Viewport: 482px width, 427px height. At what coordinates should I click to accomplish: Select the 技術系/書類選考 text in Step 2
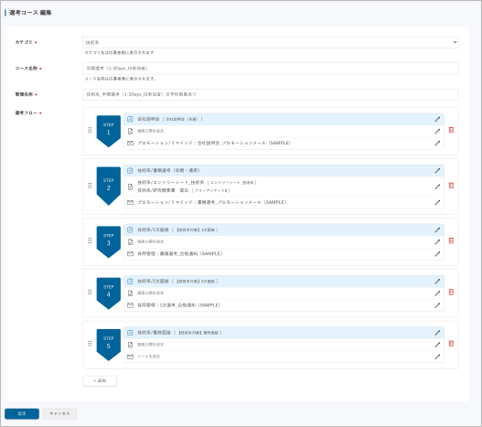coord(168,170)
